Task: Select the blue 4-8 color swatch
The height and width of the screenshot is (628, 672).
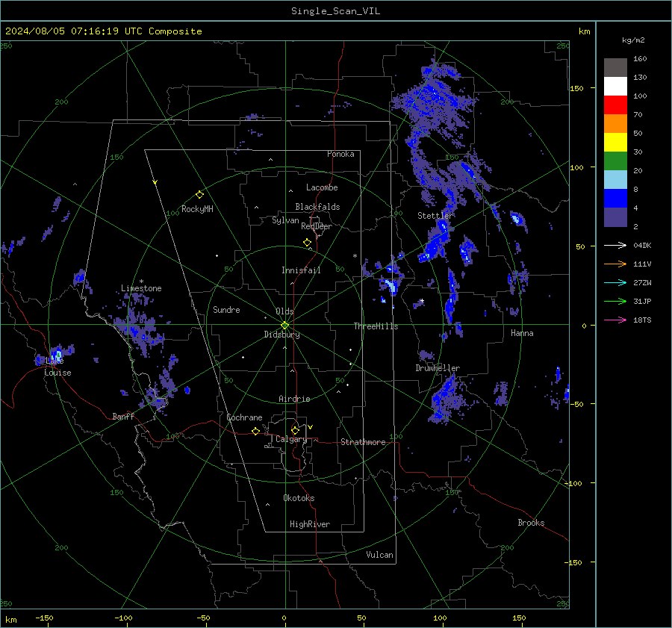Action: 615,199
